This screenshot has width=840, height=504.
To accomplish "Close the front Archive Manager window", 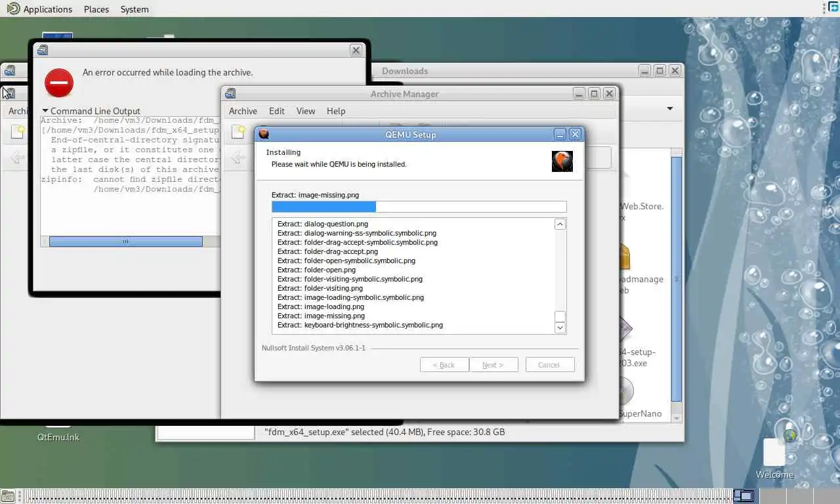I will pos(609,94).
